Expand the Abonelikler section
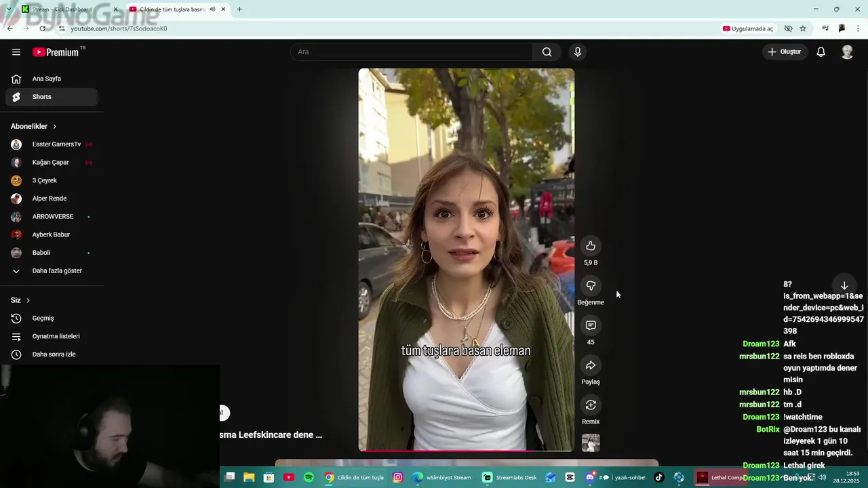 (x=34, y=126)
